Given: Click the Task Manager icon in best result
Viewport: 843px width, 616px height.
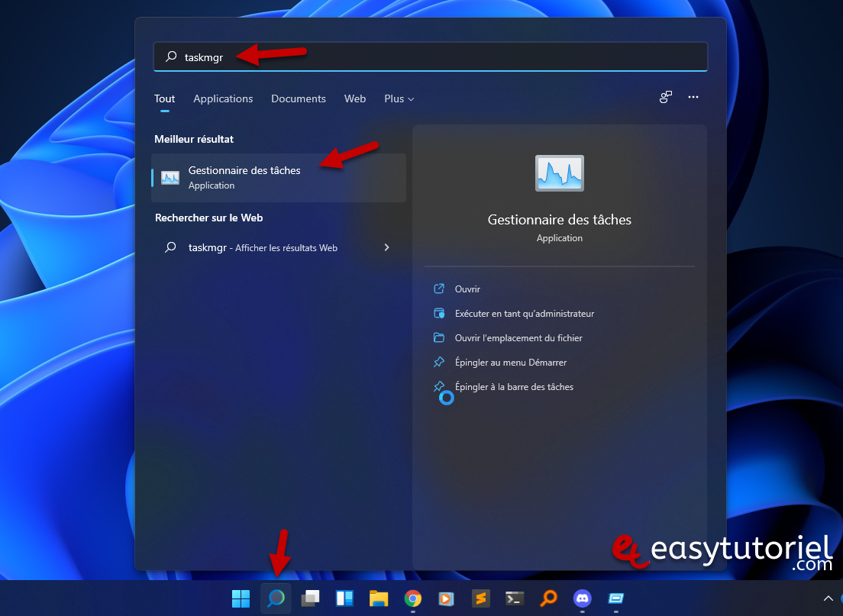Looking at the screenshot, I should point(170,177).
